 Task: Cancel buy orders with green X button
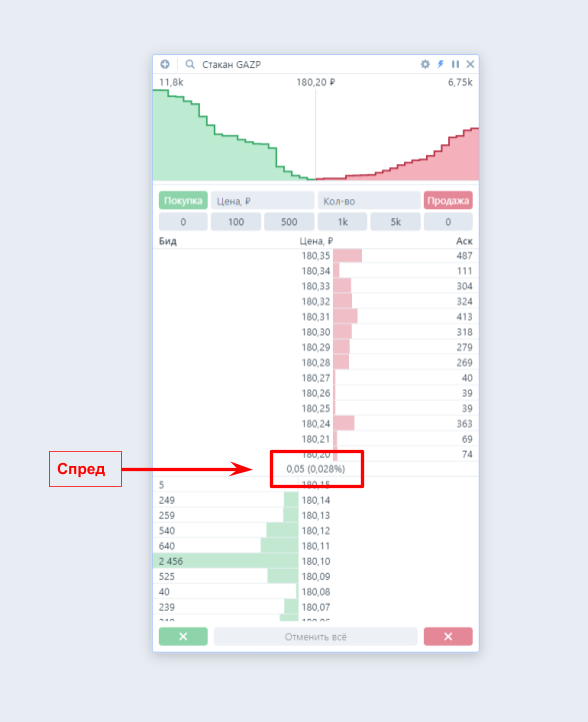tap(183, 636)
